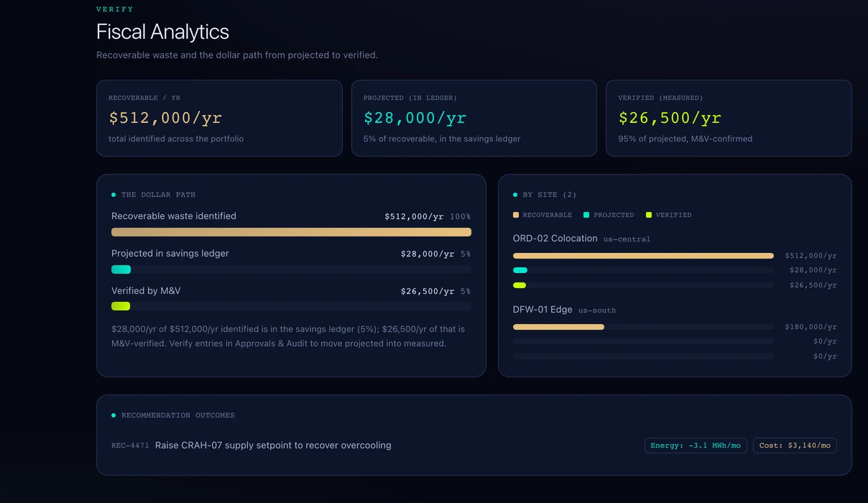Viewport: 868px width, 503px height.
Task: Select the Fiscal Analytics heading
Action: (162, 32)
